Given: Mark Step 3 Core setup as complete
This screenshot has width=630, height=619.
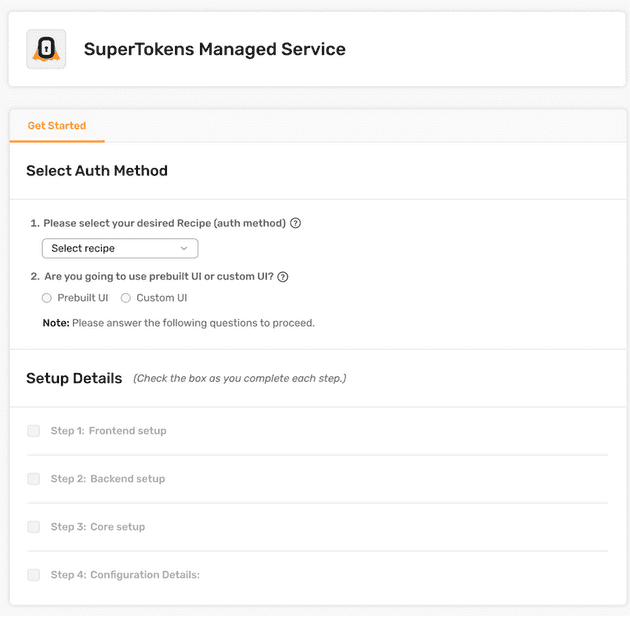Looking at the screenshot, I should (34, 527).
